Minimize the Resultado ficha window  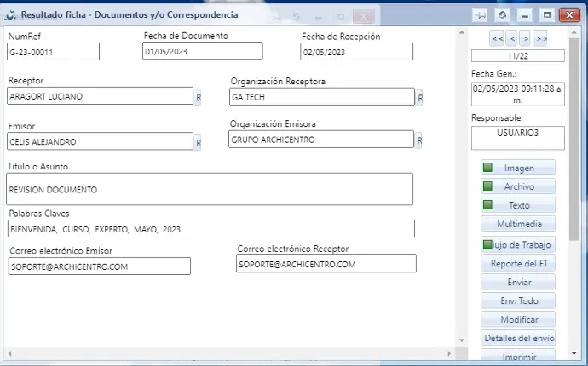[525, 15]
